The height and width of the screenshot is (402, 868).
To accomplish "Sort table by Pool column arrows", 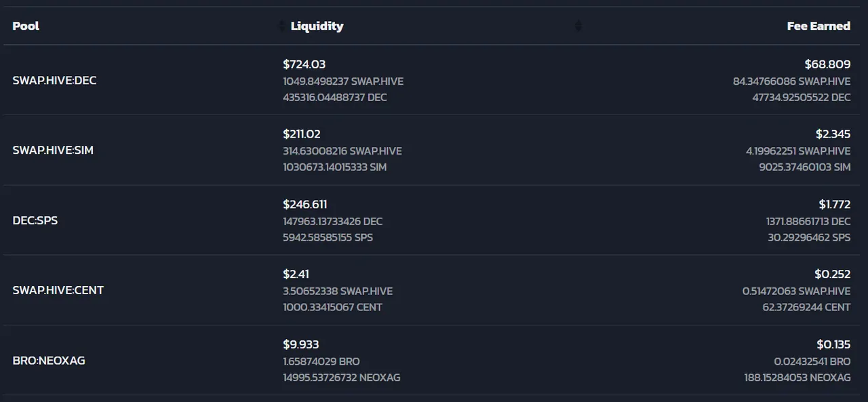I will coord(282,26).
